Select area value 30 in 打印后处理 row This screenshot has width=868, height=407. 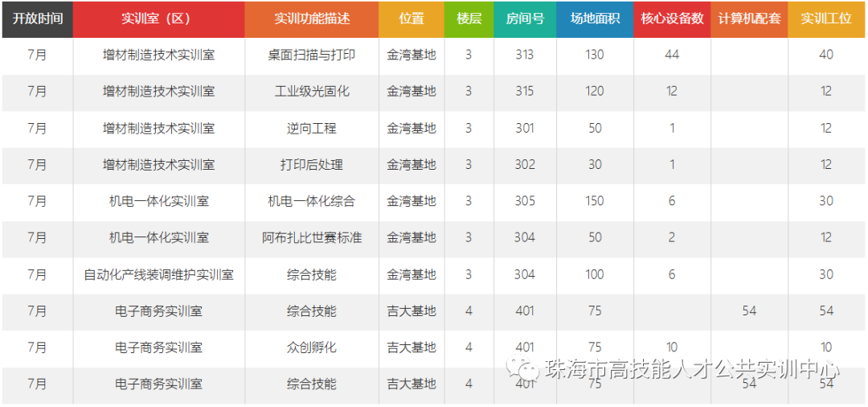point(595,165)
